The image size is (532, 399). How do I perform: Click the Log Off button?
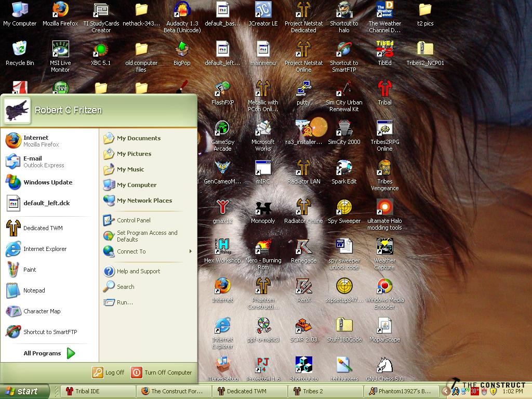coord(108,373)
